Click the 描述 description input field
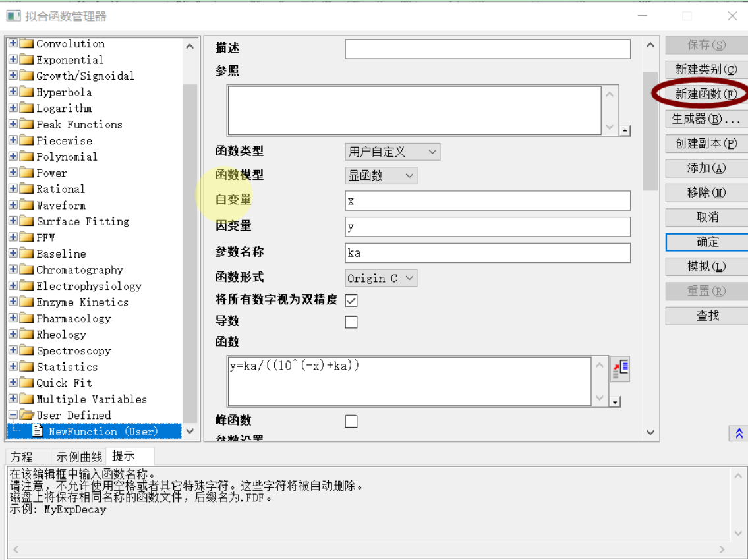The height and width of the screenshot is (560, 748). click(x=488, y=49)
